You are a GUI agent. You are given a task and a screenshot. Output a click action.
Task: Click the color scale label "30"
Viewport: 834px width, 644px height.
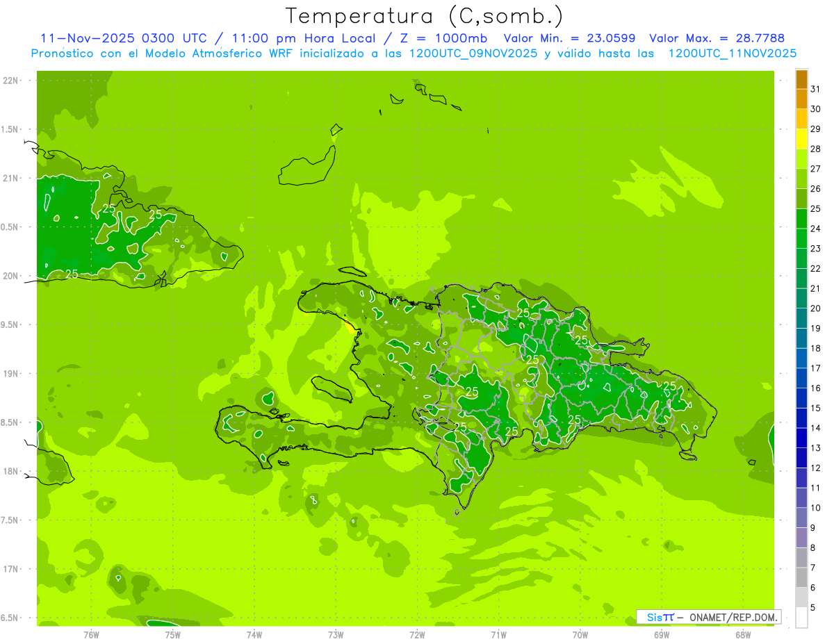point(816,109)
